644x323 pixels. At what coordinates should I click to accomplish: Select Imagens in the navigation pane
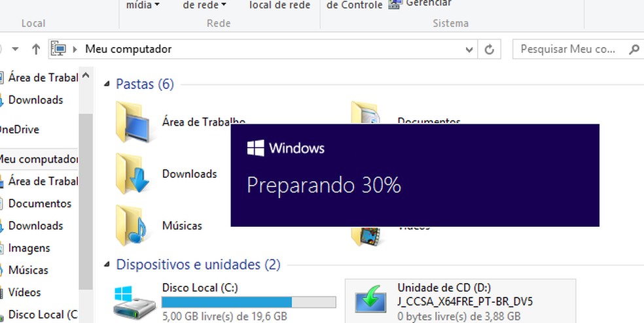coord(29,248)
